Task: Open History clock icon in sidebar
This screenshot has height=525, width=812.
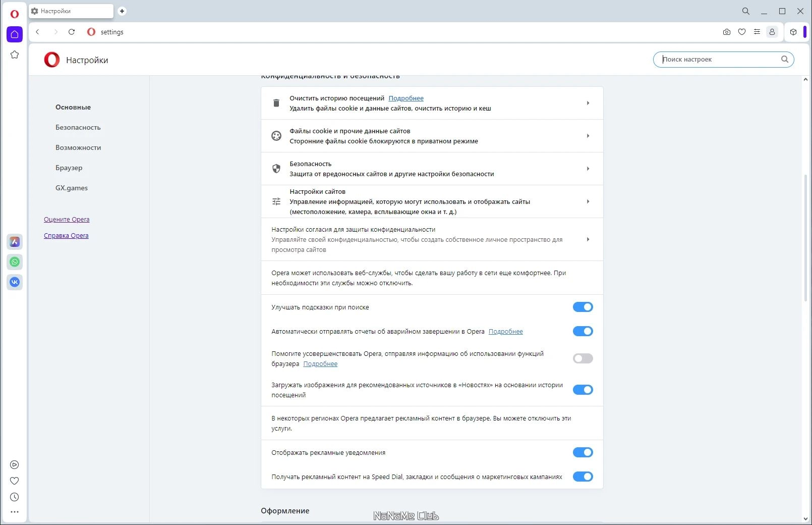Action: (15, 497)
